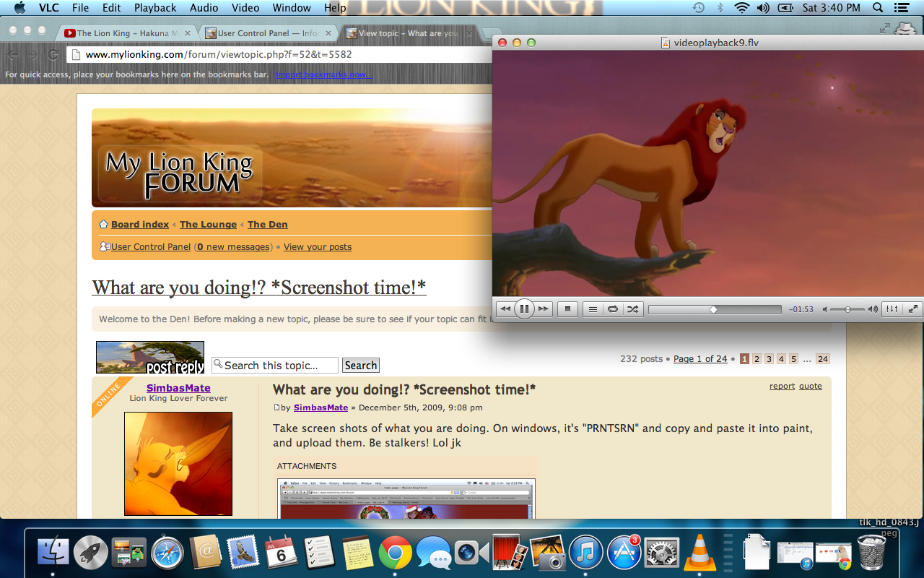The height and width of the screenshot is (578, 924).
Task: Enter VLC fullscreen mode
Action: 913,309
